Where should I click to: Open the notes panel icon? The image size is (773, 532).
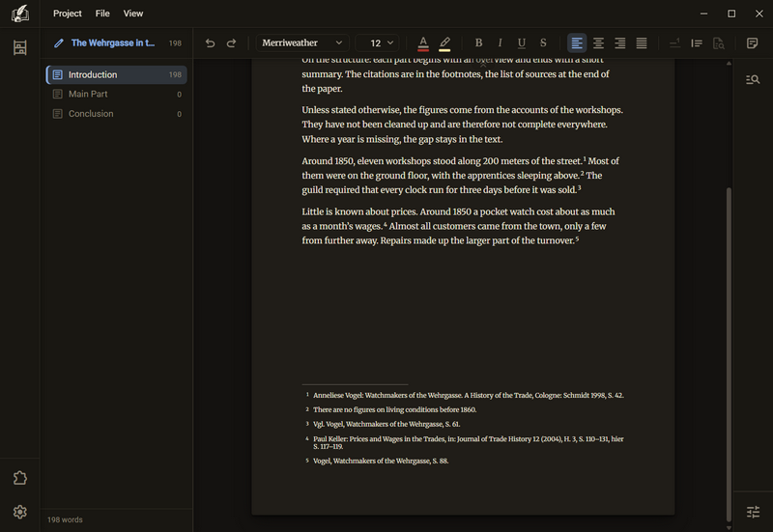pos(753,42)
